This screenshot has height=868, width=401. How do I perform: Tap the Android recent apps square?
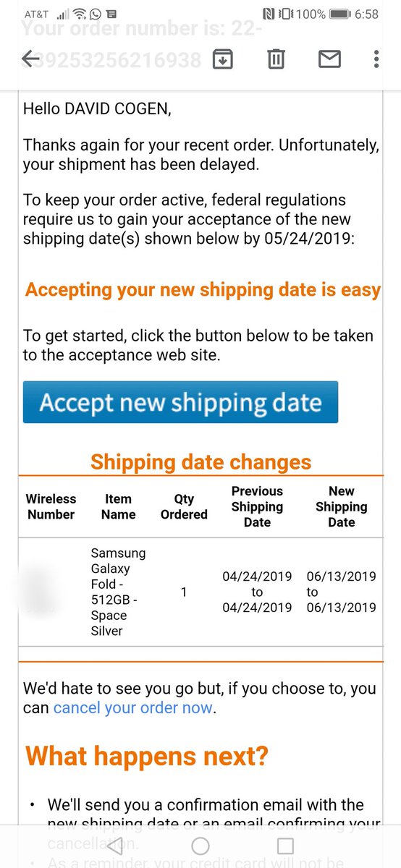point(286,846)
